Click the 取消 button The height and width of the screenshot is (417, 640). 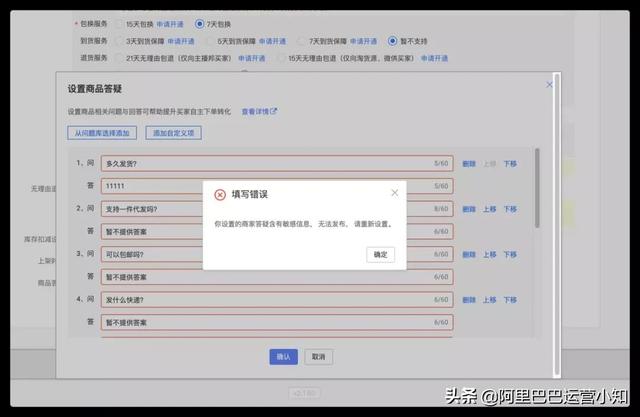[317, 356]
